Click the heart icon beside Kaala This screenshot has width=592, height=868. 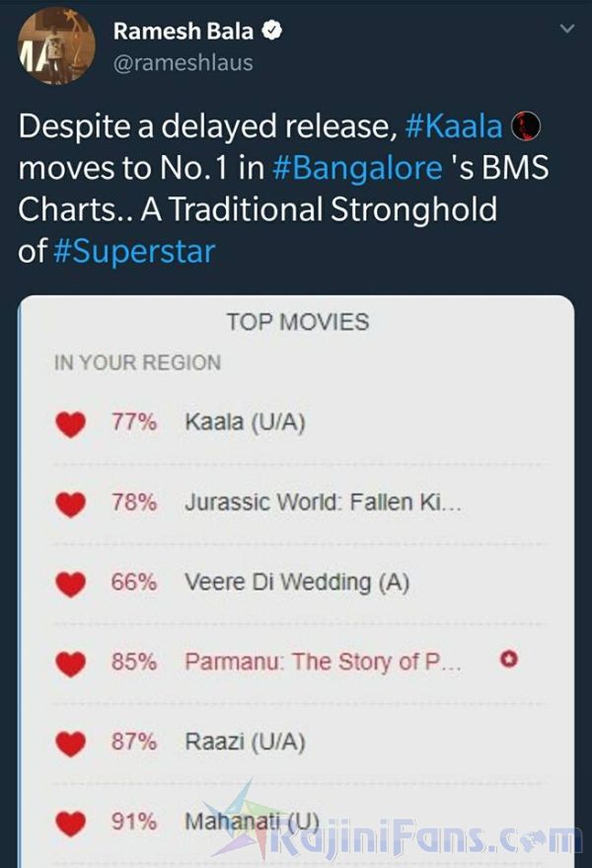pyautogui.click(x=70, y=425)
